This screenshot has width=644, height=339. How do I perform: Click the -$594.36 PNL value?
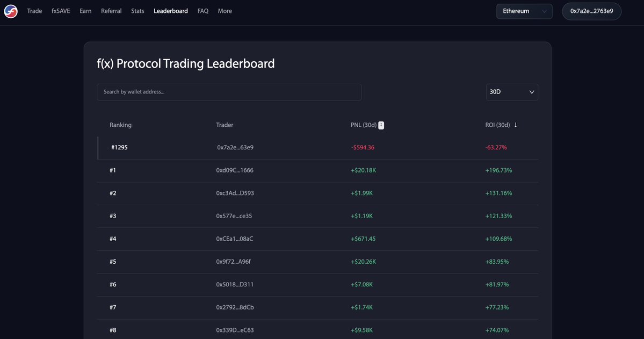[x=363, y=148]
